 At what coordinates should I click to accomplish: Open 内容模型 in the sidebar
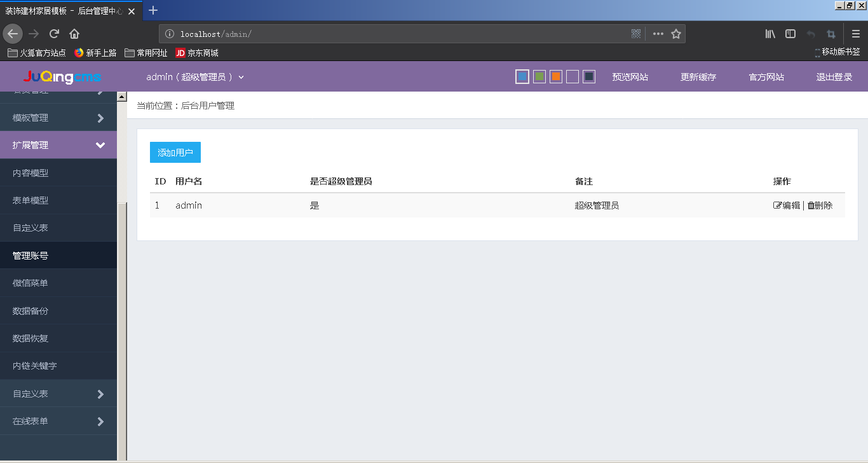point(58,172)
